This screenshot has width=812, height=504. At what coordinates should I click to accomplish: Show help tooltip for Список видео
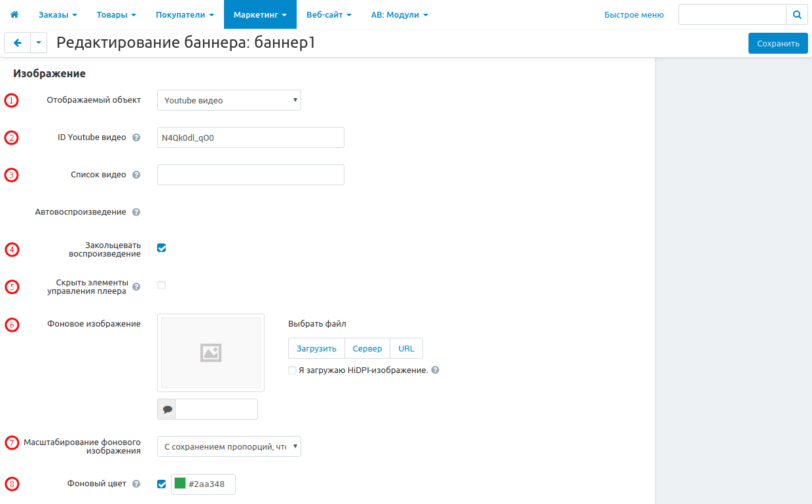click(x=136, y=175)
